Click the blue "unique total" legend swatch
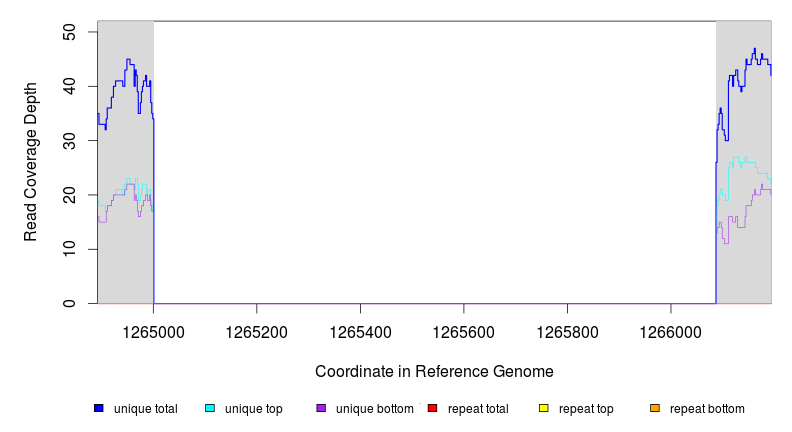Image resolution: width=792 pixels, height=432 pixels. pos(99,408)
